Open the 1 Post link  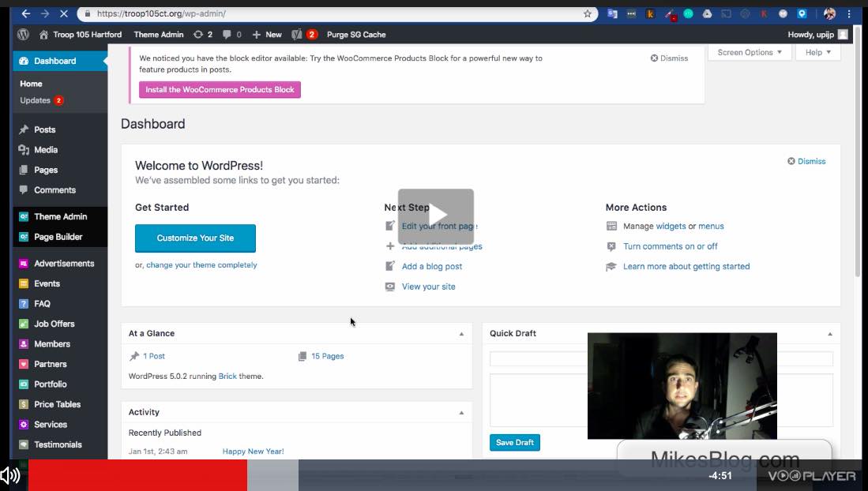click(x=154, y=356)
